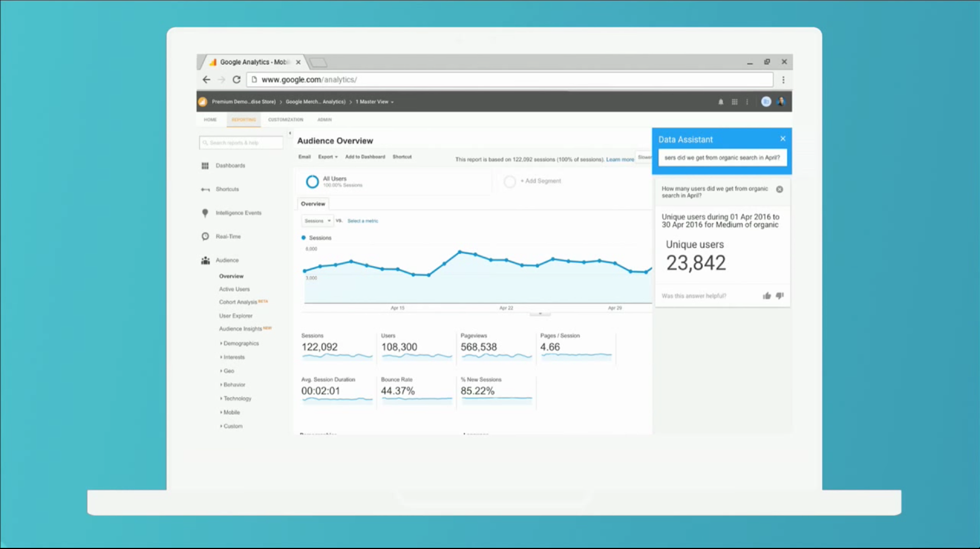Click the Email button
Viewport: 980px width, 549px height.
pos(304,157)
